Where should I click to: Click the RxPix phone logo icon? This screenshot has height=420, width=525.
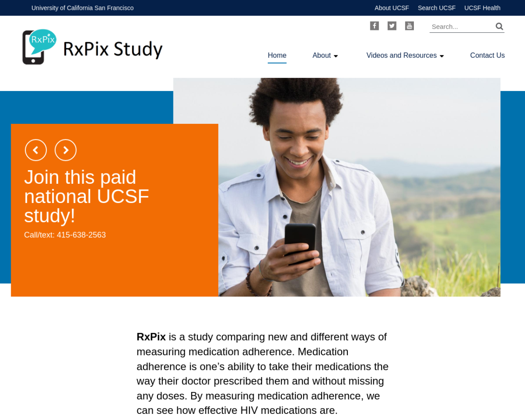pos(39,47)
